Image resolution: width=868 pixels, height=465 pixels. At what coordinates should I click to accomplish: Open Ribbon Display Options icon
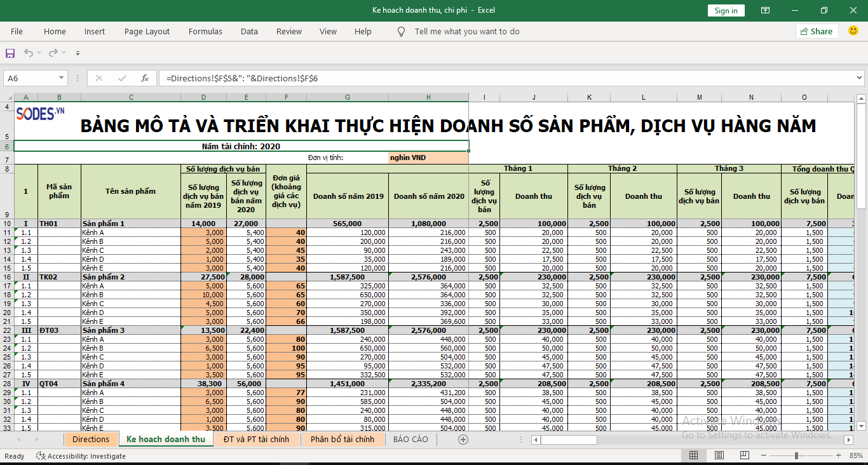coord(766,10)
